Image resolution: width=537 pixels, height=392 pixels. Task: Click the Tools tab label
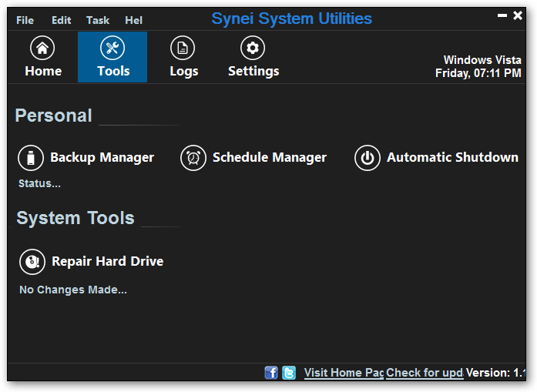click(x=113, y=71)
